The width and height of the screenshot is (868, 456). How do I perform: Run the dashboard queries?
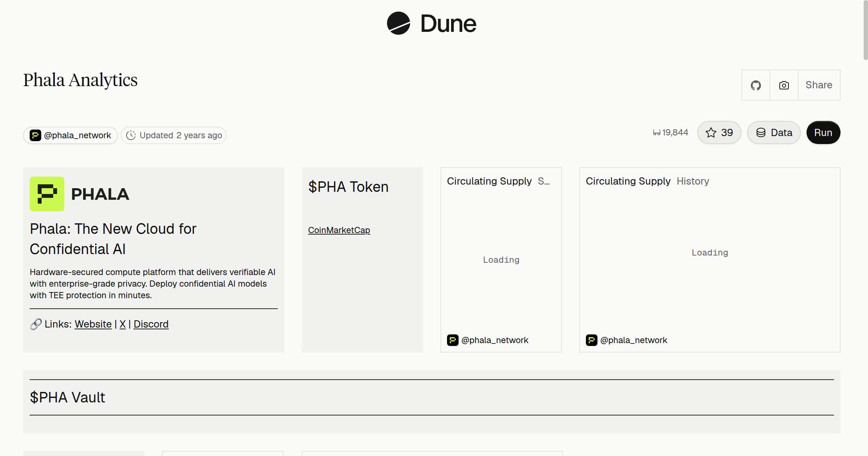pos(823,132)
